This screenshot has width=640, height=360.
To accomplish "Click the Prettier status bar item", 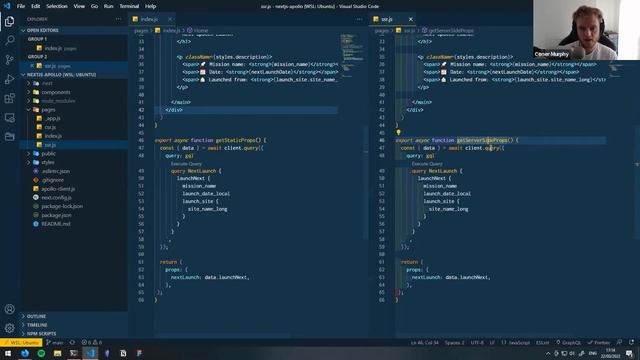I will 599,342.
